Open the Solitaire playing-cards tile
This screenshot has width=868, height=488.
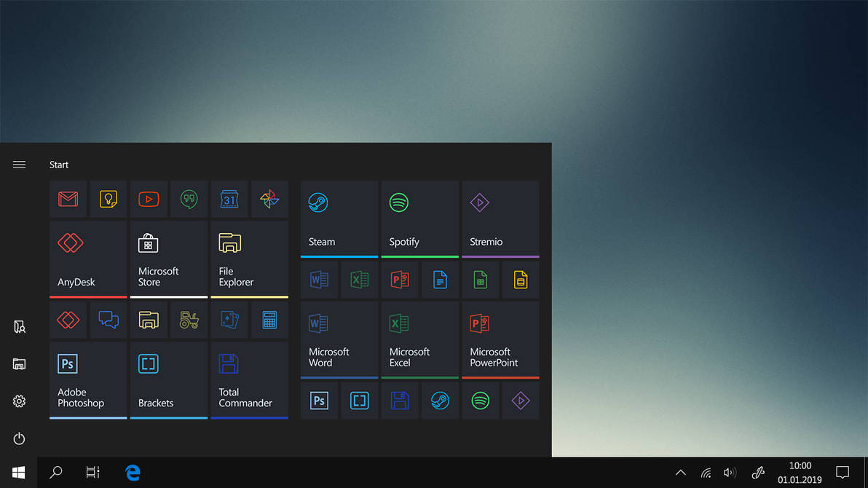(229, 320)
